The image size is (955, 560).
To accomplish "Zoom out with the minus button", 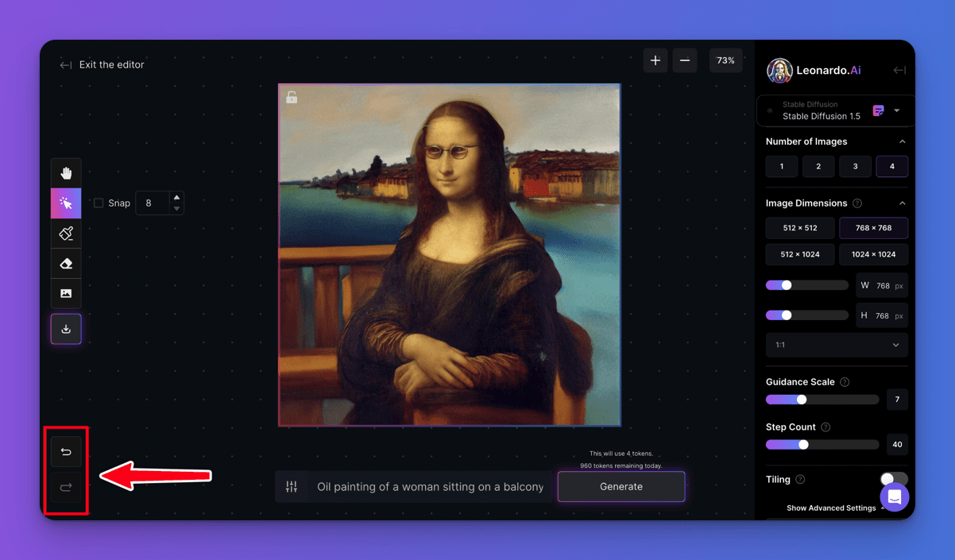I will point(685,60).
